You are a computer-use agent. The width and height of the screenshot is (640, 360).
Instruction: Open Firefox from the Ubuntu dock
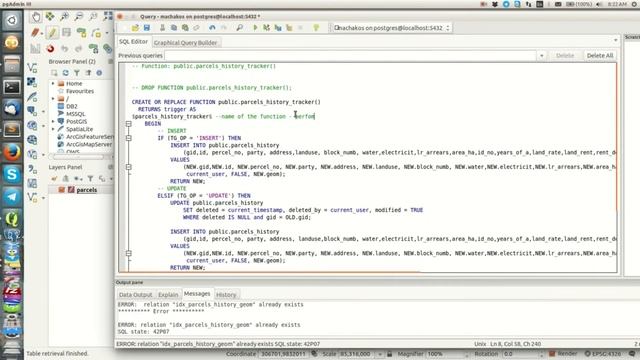pyautogui.click(x=12, y=152)
